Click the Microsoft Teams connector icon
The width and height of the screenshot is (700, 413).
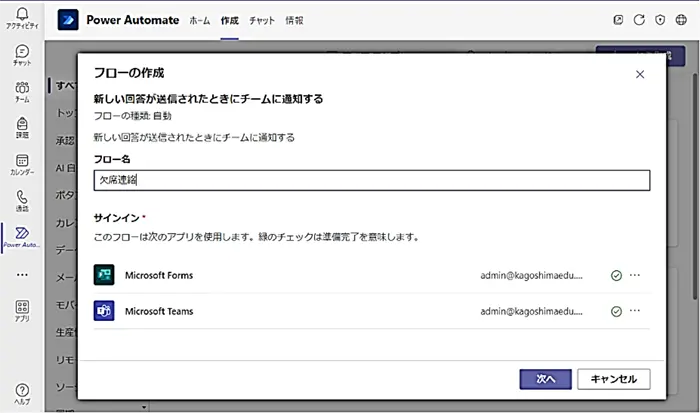coord(104,311)
